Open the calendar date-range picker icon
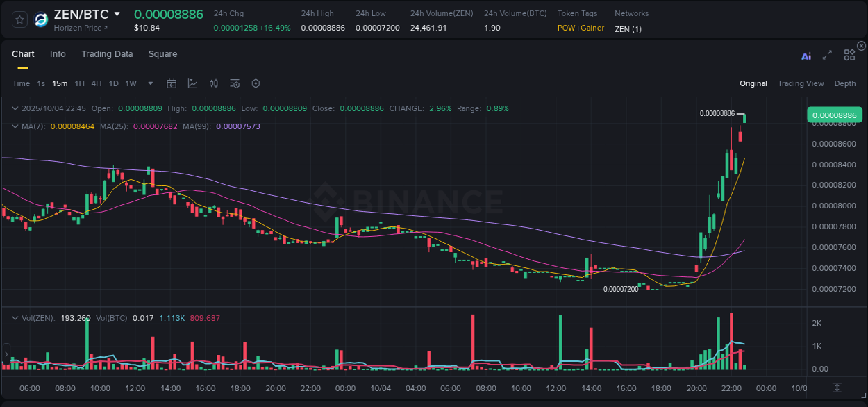 click(172, 83)
